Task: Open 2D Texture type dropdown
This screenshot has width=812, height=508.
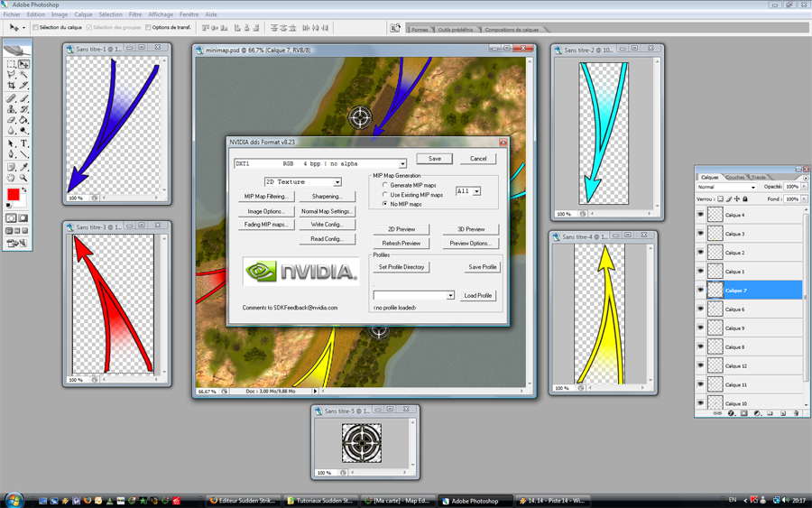Action: pyautogui.click(x=303, y=181)
